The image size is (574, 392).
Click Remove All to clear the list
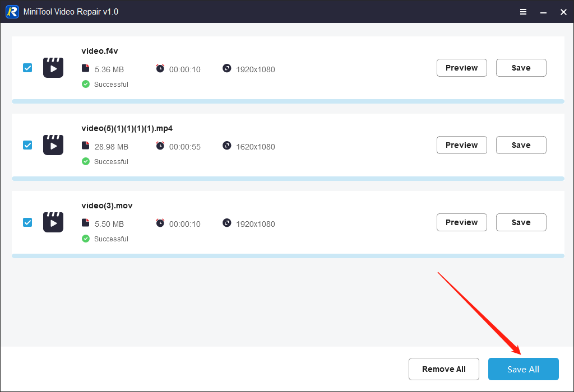tap(443, 369)
